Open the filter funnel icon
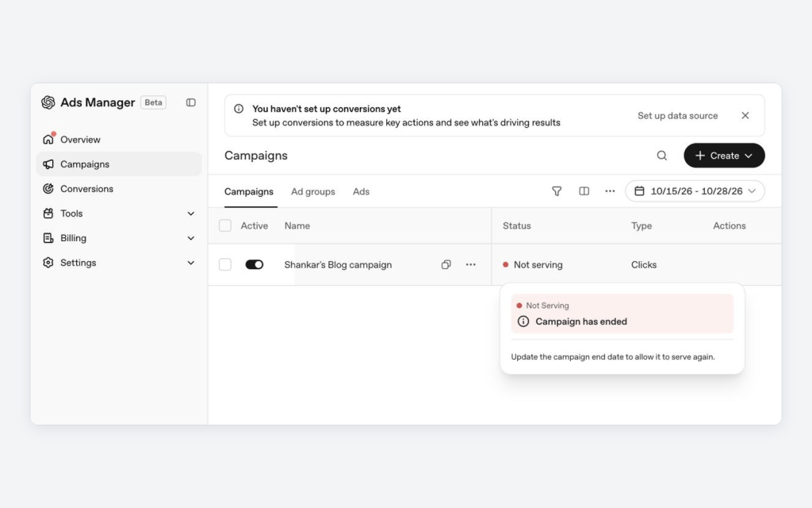This screenshot has height=508, width=812. (557, 191)
